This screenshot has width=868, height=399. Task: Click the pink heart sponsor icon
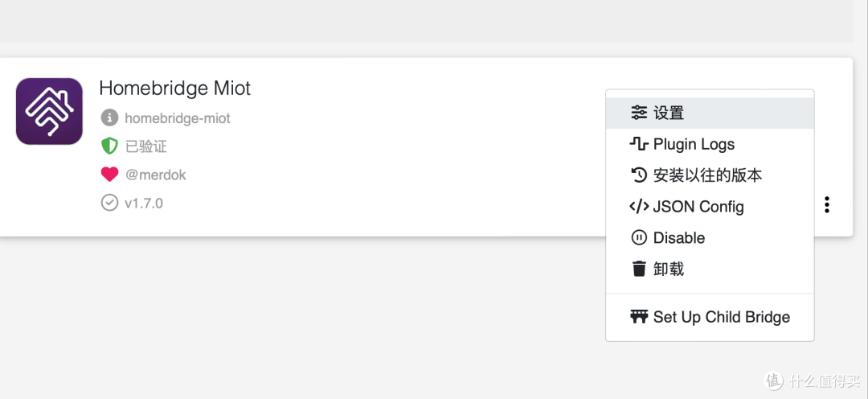(x=109, y=175)
